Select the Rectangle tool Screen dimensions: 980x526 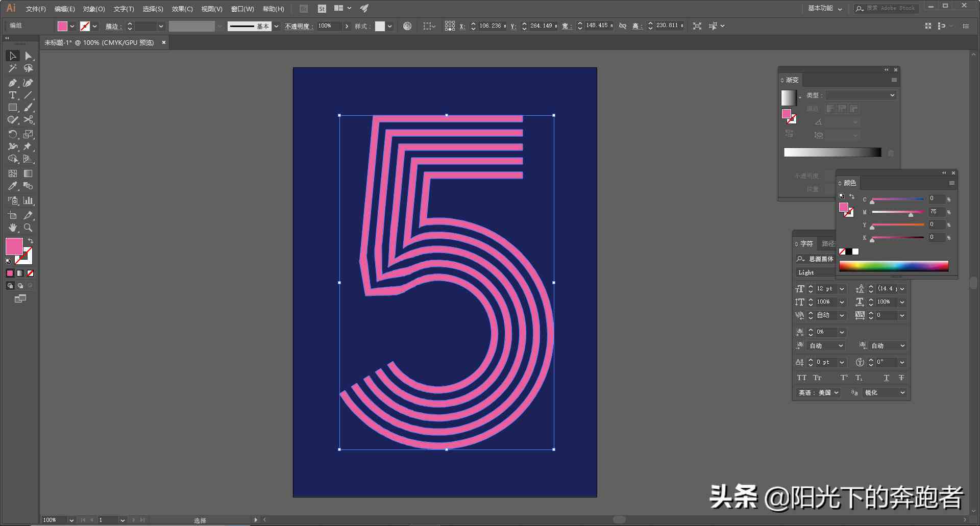point(13,108)
